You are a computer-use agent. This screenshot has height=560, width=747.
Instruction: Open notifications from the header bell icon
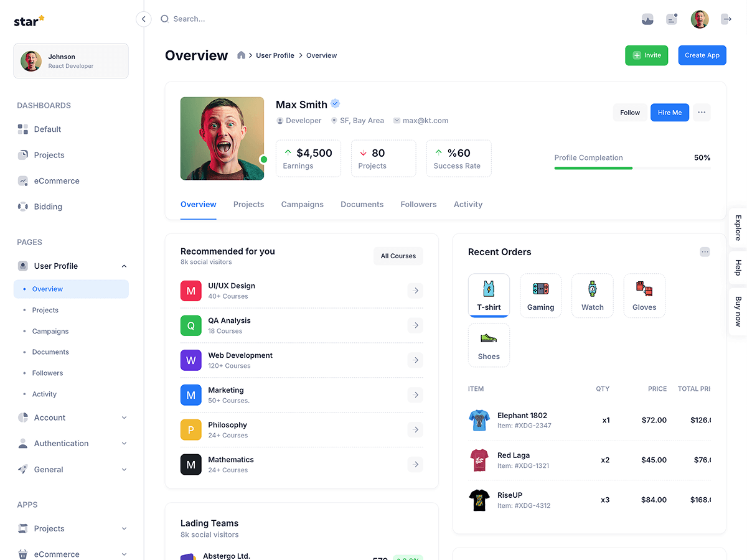(x=671, y=19)
